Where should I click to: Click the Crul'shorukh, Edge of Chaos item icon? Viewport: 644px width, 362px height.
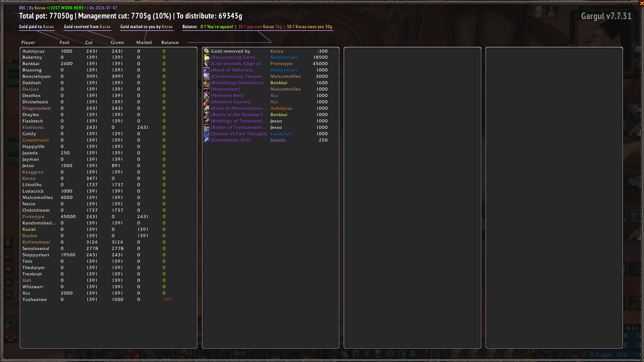tap(206, 64)
